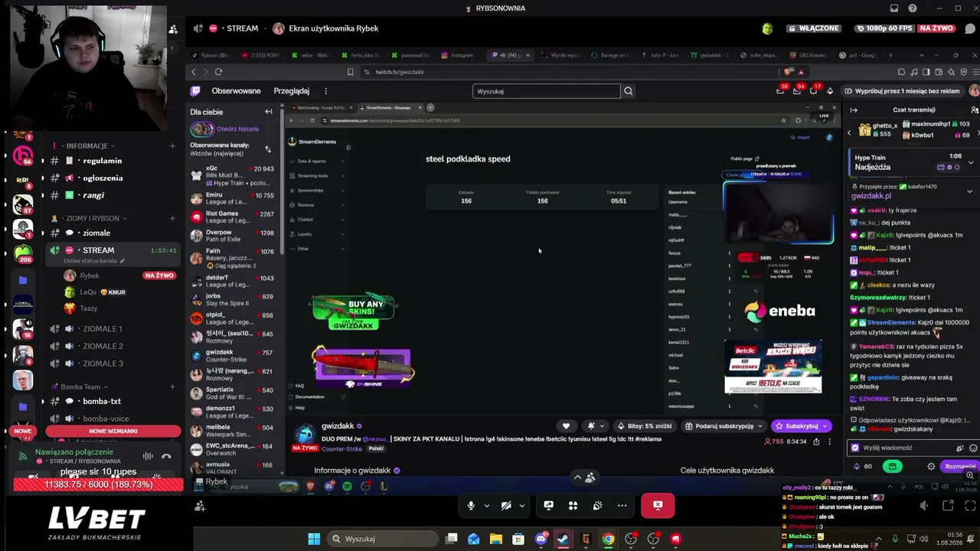
Task: Click the purple Subskrybuj button
Action: point(802,426)
